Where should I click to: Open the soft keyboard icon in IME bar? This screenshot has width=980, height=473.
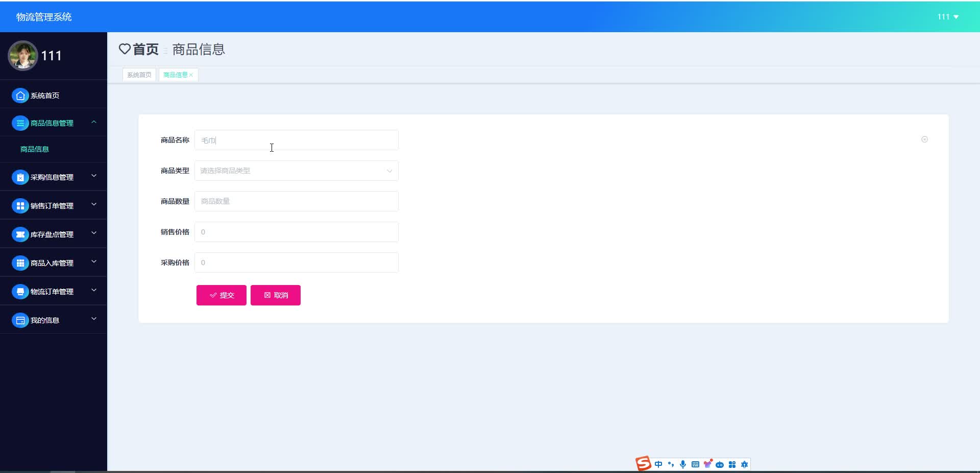click(695, 464)
